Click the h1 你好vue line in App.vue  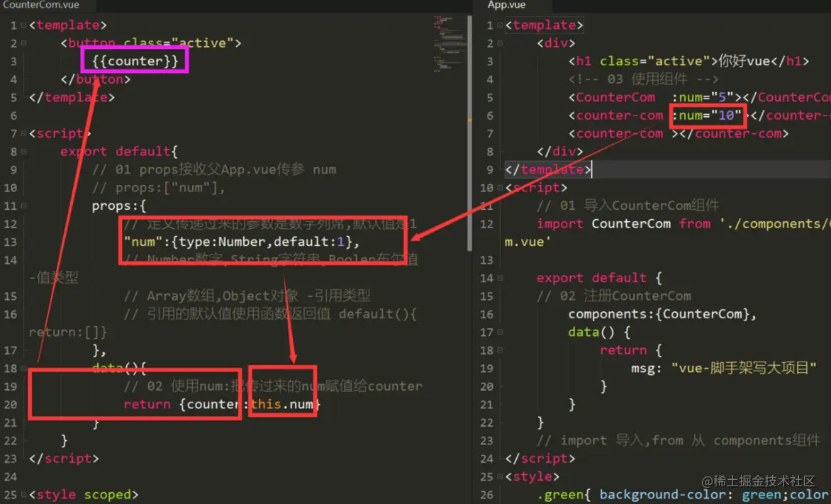[689, 61]
